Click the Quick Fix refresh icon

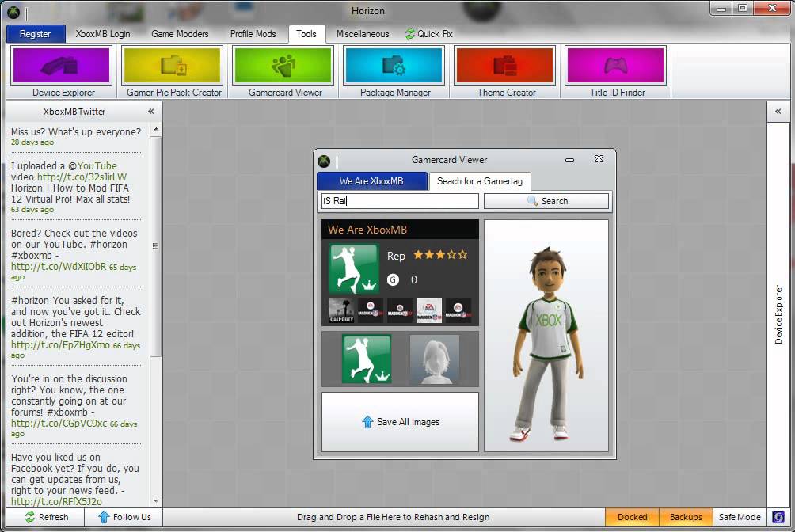click(x=409, y=34)
